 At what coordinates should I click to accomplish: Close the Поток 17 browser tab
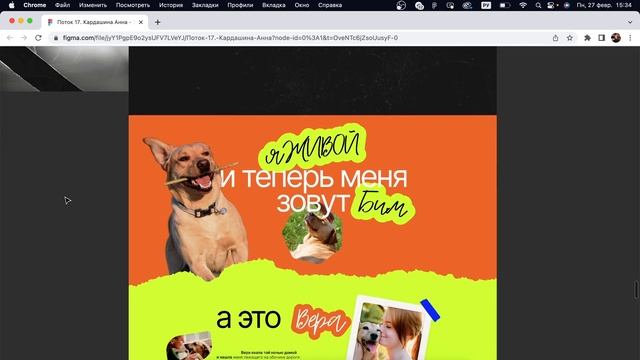[141, 22]
